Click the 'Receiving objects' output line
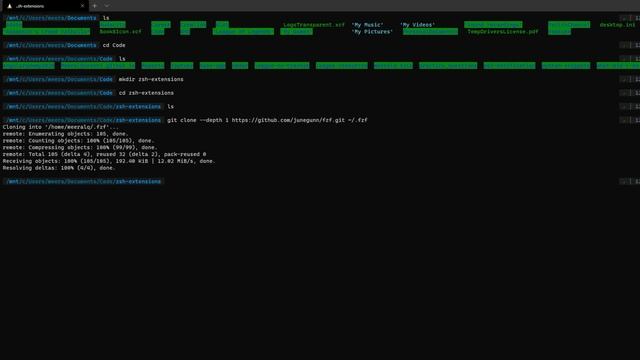Image resolution: width=640 pixels, height=360 pixels. pyautogui.click(x=109, y=161)
